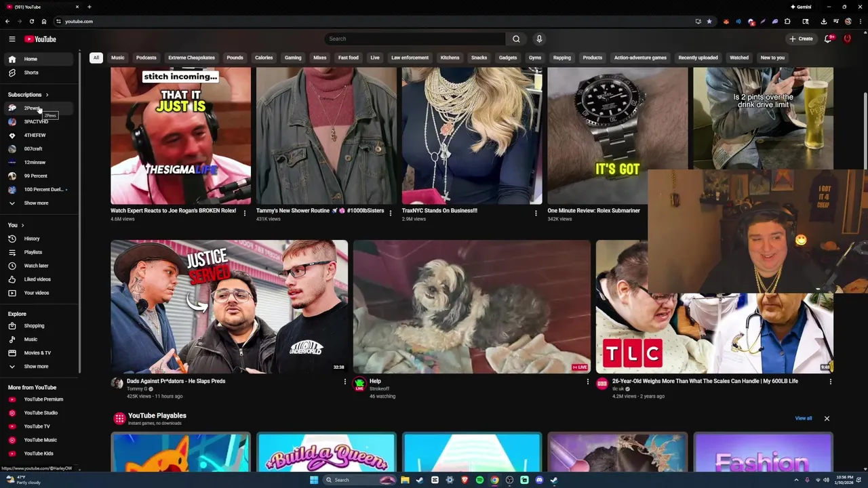Open Shorts in the sidebar
868x488 pixels.
point(39,73)
